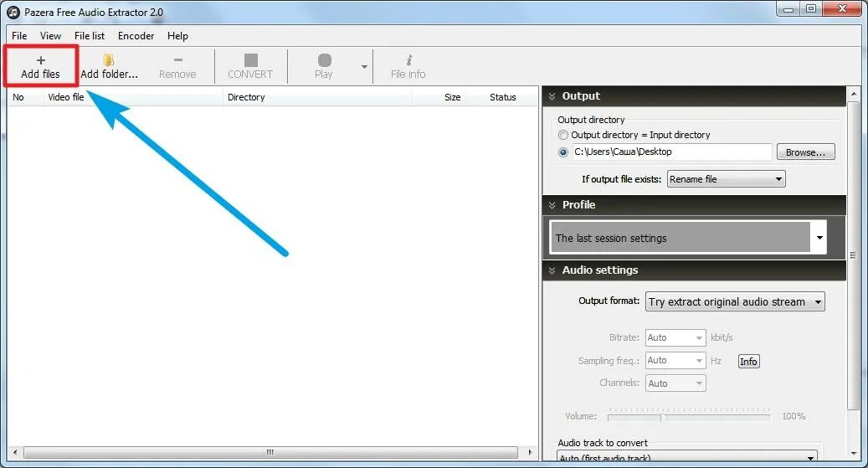Minimize the Pazera window
The width and height of the screenshot is (868, 468).
point(788,9)
